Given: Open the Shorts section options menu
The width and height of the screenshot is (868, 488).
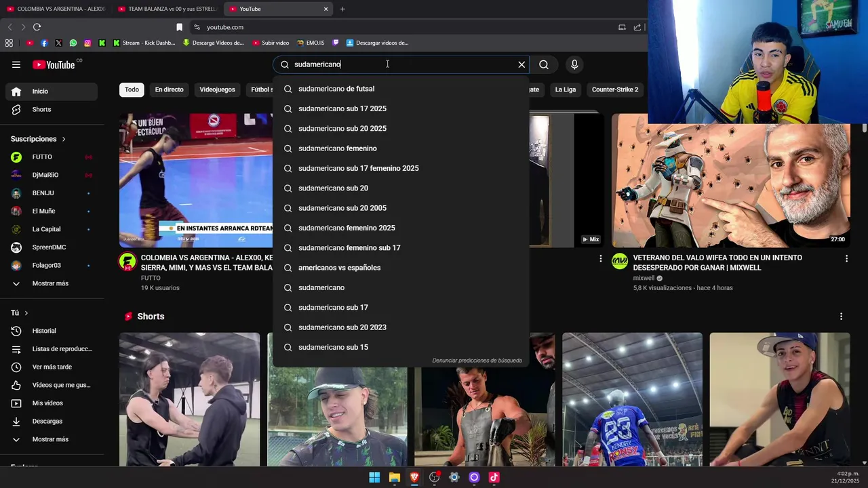Looking at the screenshot, I should (841, 317).
